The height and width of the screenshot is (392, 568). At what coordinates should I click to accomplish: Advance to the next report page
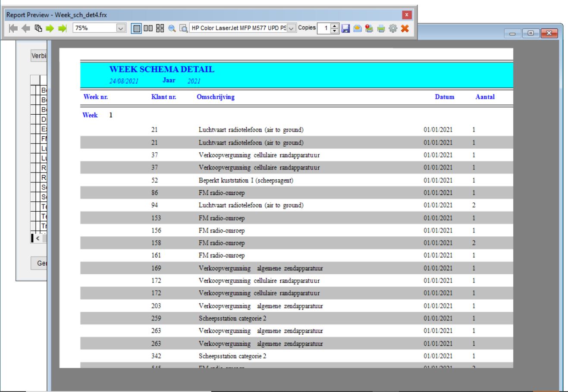click(x=50, y=28)
